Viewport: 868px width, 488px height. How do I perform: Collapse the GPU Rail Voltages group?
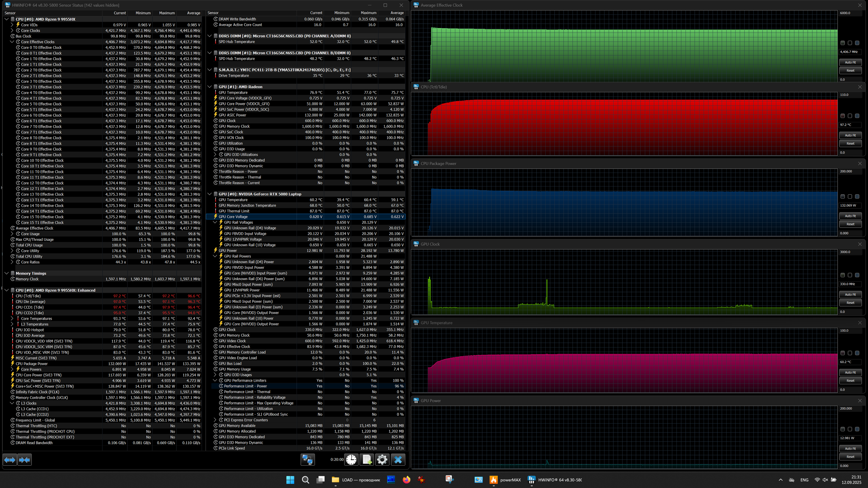(x=215, y=222)
